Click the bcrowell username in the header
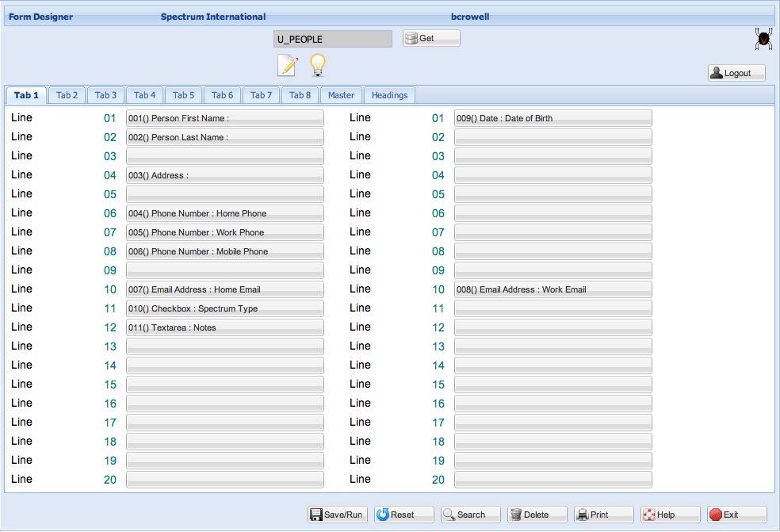 470,17
